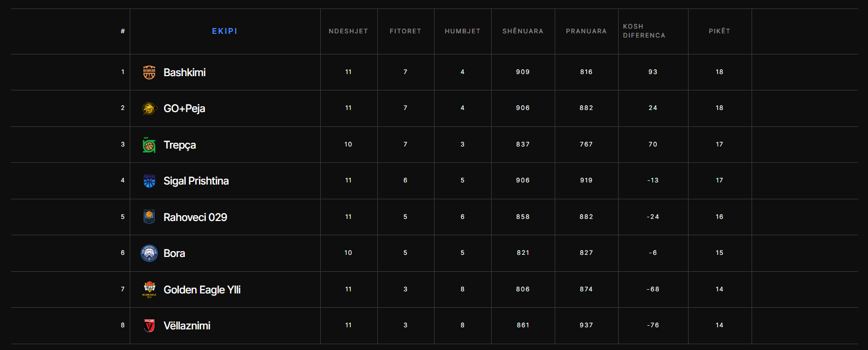
Task: Click the Bora team logo
Action: pyautogui.click(x=149, y=253)
